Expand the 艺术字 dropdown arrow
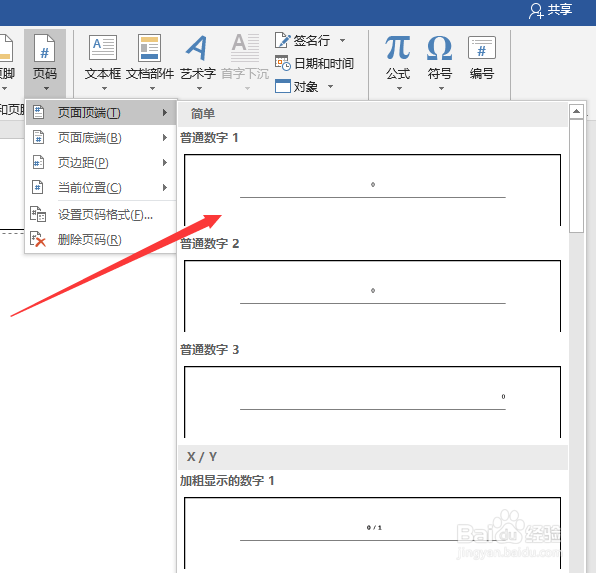Viewport: 596px width, 573px height. pos(199,89)
